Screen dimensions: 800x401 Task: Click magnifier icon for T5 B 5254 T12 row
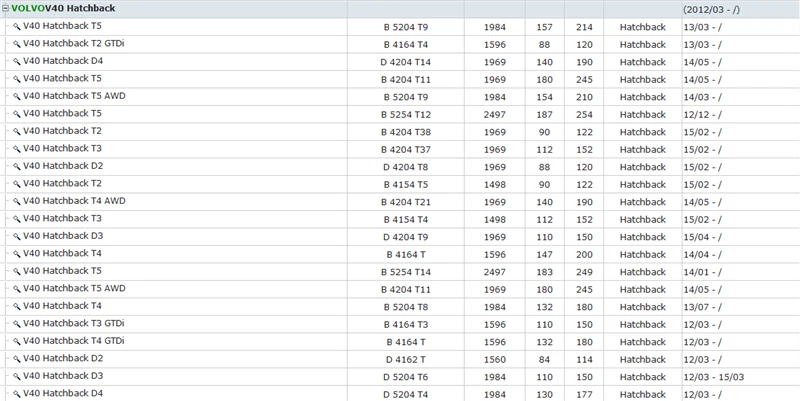pyautogui.click(x=17, y=114)
